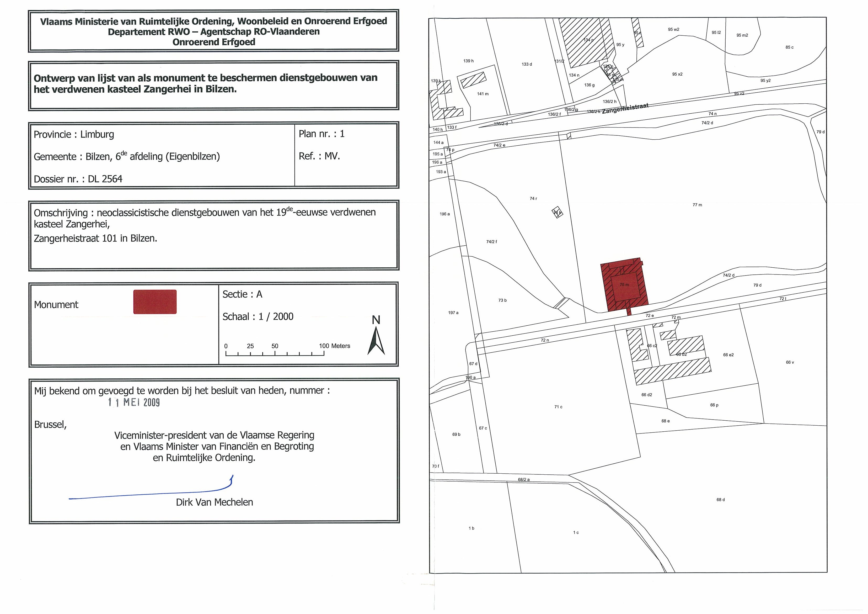Viewport: 868px width, 614px height.
Task: Click parcel label 68 d
Action: [x=721, y=500]
